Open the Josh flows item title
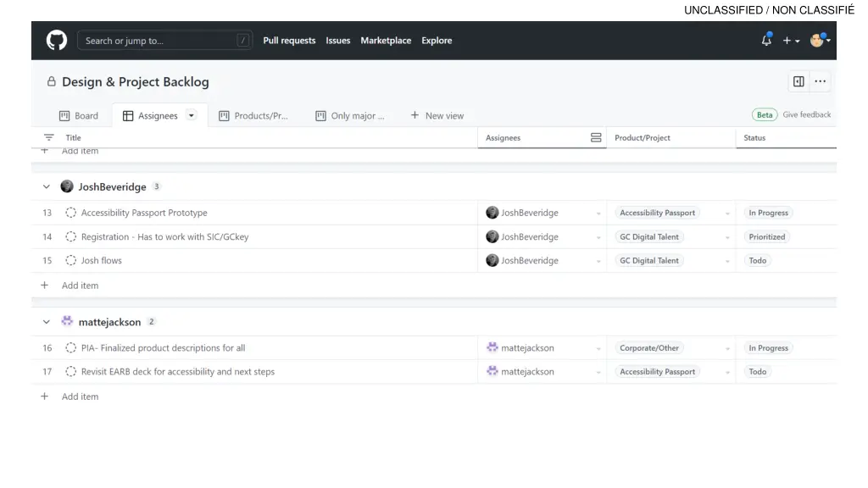868x488 pixels. [102, 261]
